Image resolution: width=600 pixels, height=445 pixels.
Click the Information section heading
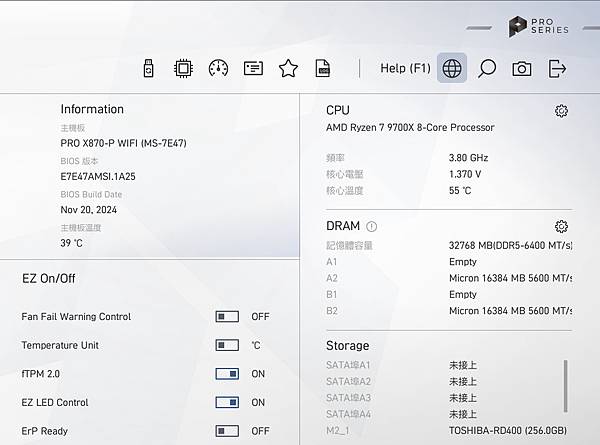pyautogui.click(x=92, y=109)
